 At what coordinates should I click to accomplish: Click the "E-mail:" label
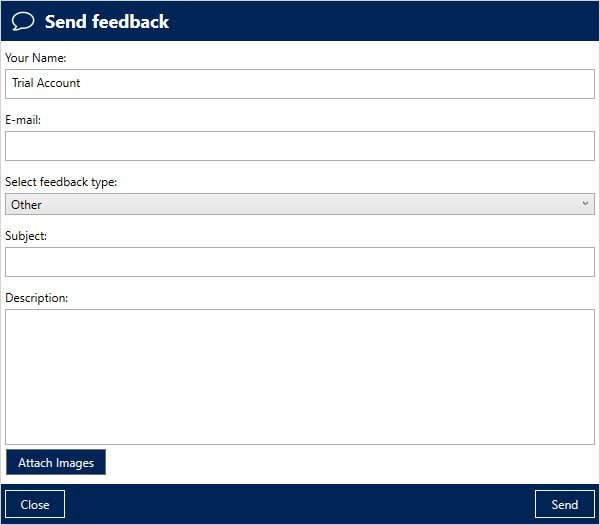click(x=23, y=120)
